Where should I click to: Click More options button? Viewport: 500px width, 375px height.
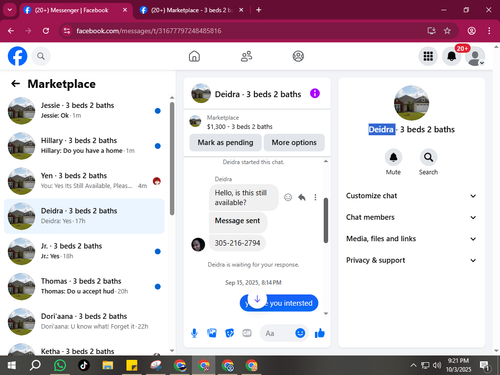tap(294, 142)
